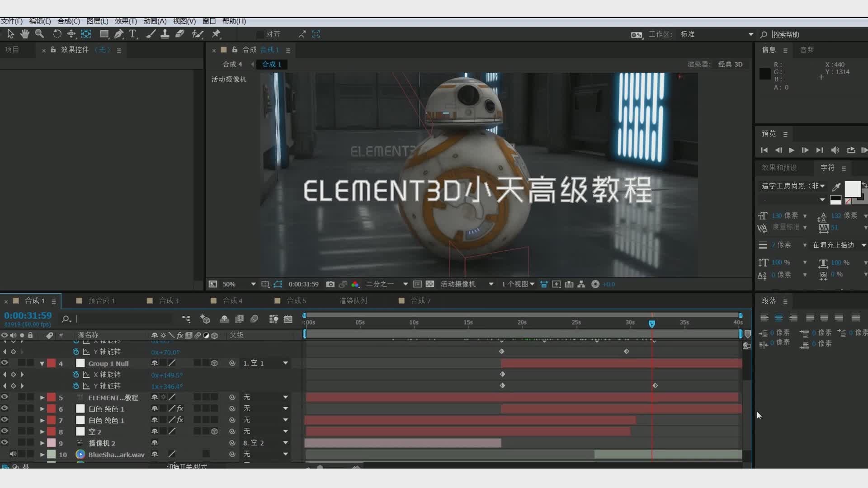
Task: Expand the 摄像机 2 layer properties
Action: click(42, 443)
